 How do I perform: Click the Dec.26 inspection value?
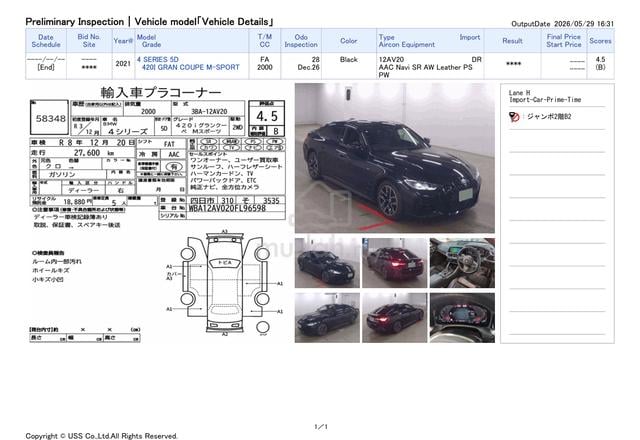tap(308, 67)
